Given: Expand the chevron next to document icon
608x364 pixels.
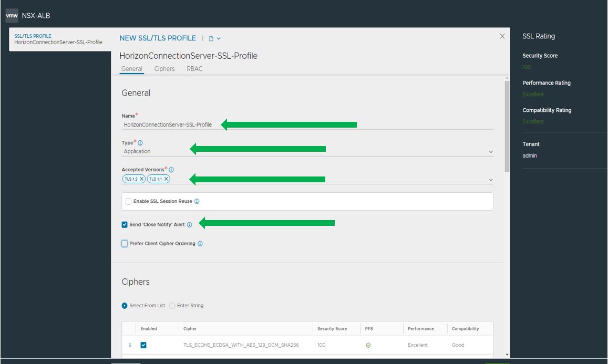Looking at the screenshot, I should pos(219,38).
